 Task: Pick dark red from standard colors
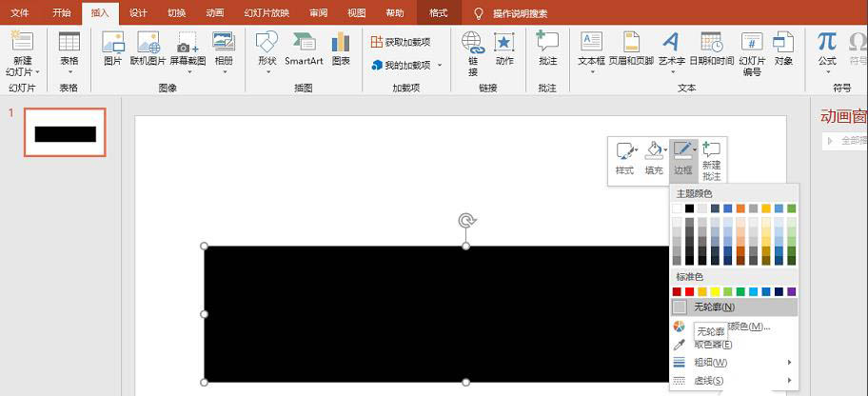pos(677,291)
